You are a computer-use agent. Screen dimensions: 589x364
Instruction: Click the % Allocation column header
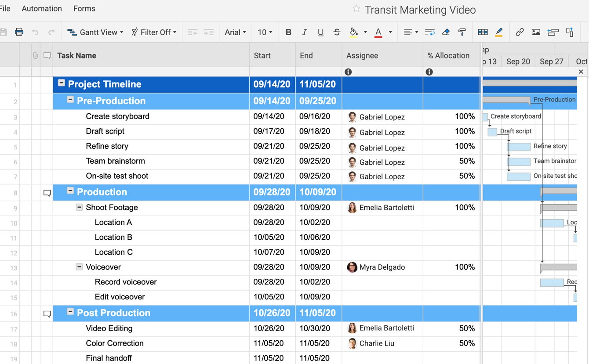(451, 55)
